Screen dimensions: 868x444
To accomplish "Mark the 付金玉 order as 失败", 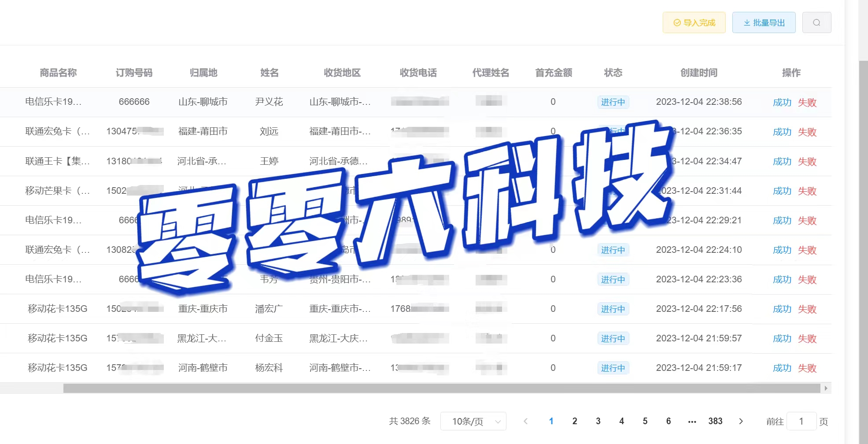I will [807, 338].
